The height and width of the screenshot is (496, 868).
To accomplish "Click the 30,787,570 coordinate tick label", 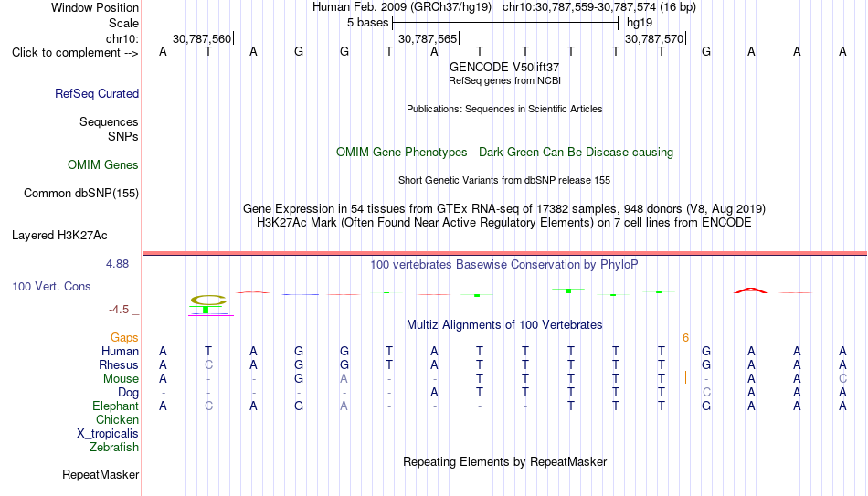I will [x=654, y=38].
